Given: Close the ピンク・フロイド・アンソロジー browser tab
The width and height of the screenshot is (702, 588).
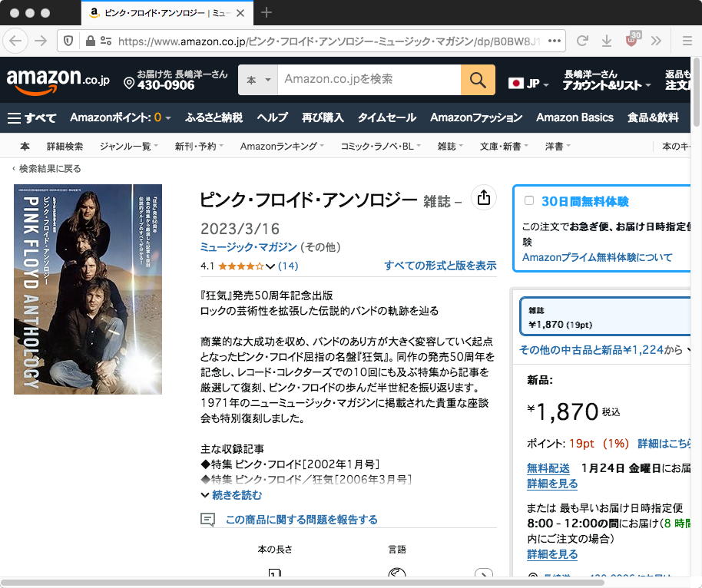Looking at the screenshot, I should [x=240, y=13].
